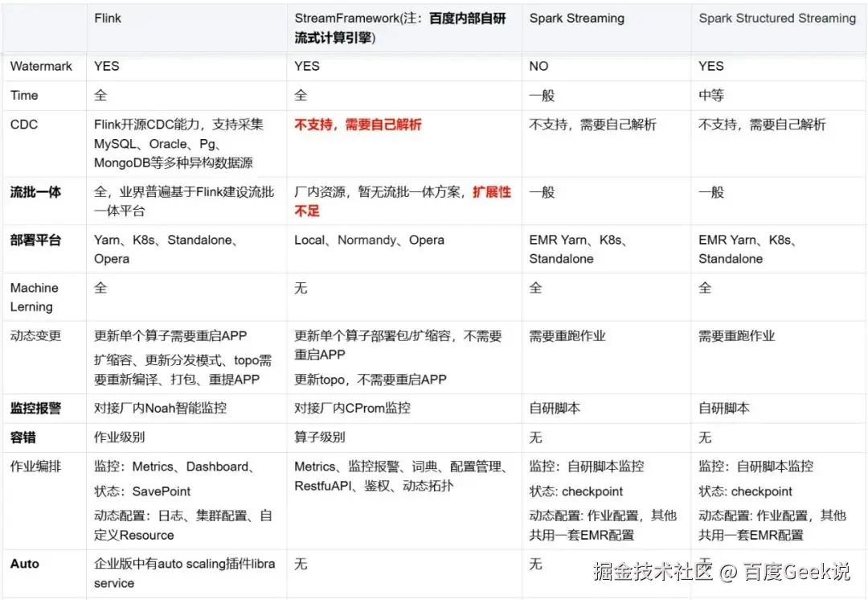The height and width of the screenshot is (600, 868).
Task: Click the 动态变更 row label
Action: [x=34, y=335]
